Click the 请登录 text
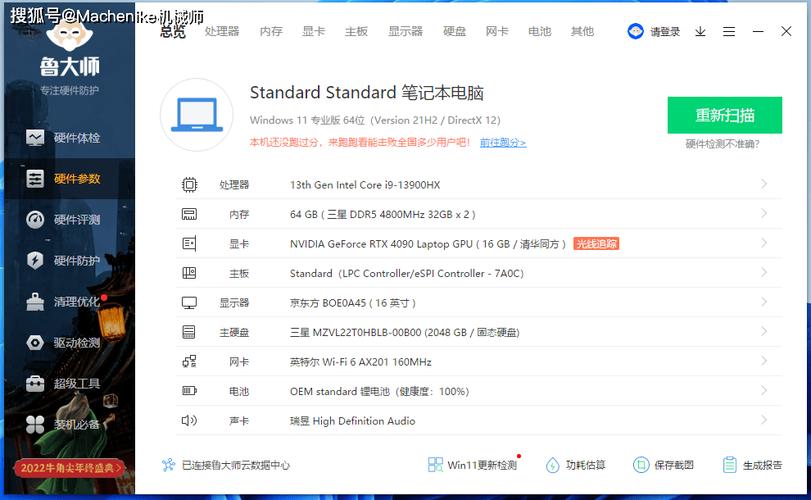This screenshot has width=811, height=500. [x=665, y=32]
